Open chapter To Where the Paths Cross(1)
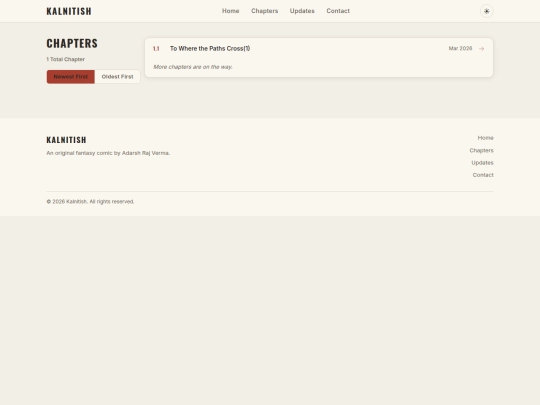This screenshot has height=405, width=540. point(210,49)
